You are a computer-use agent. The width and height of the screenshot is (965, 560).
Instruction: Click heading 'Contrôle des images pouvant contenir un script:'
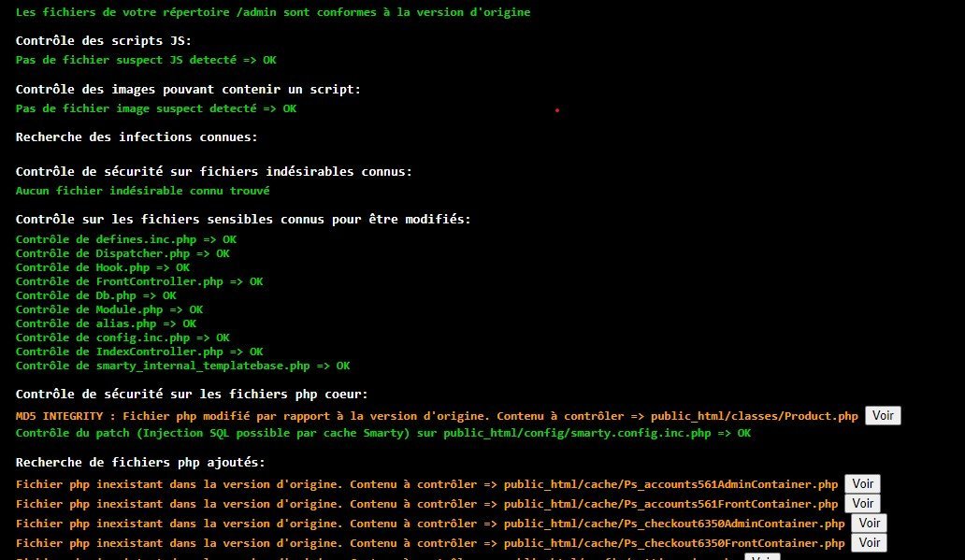(188, 89)
